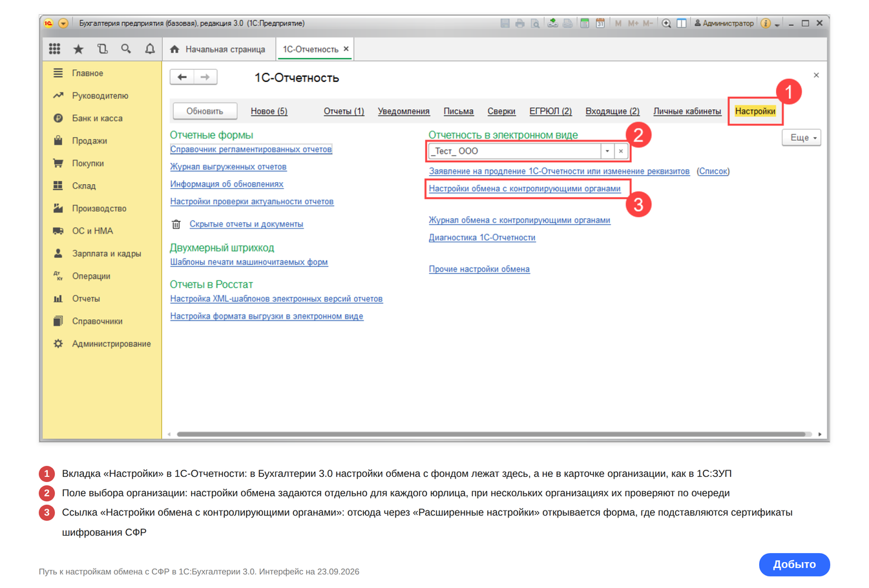Click the M- memory button
The width and height of the screenshot is (869, 588).
pos(648,23)
